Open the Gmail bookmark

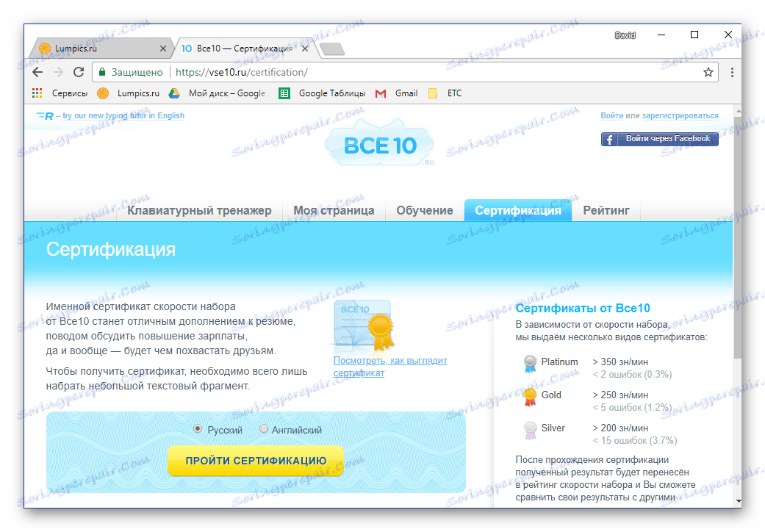point(397,93)
